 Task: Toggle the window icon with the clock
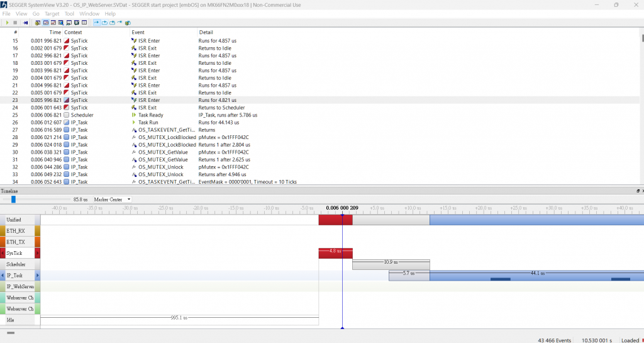pyautogui.click(x=76, y=23)
